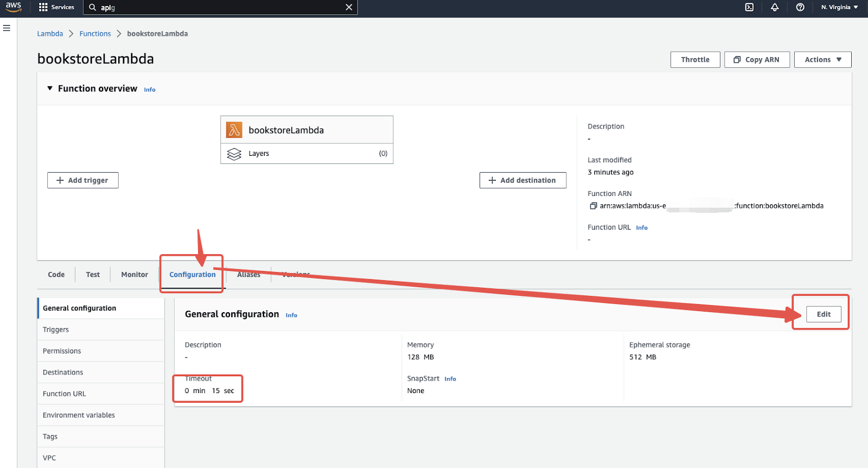Launch the CloudShell terminal icon
This screenshot has height=468, width=868.
pos(749,7)
